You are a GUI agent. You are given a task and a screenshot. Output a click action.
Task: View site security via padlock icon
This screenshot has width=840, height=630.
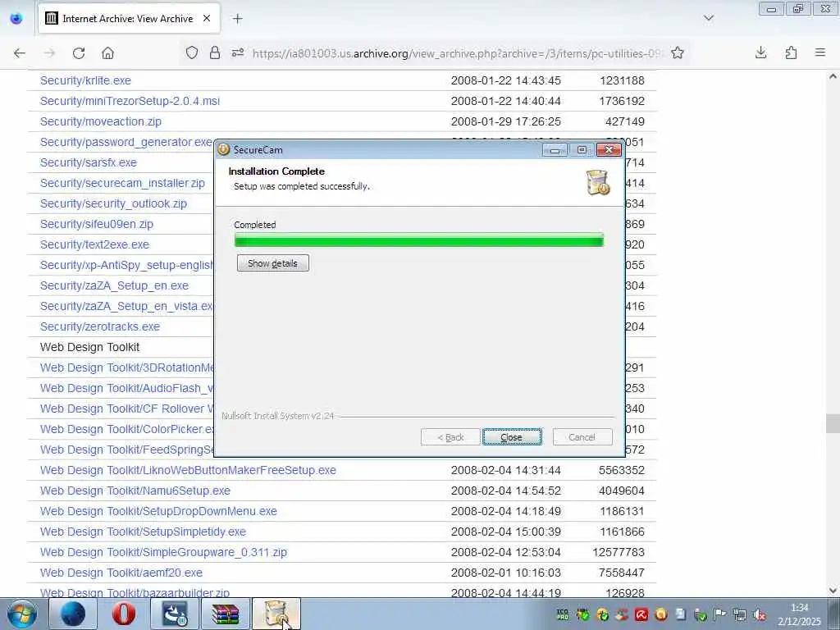coord(215,53)
